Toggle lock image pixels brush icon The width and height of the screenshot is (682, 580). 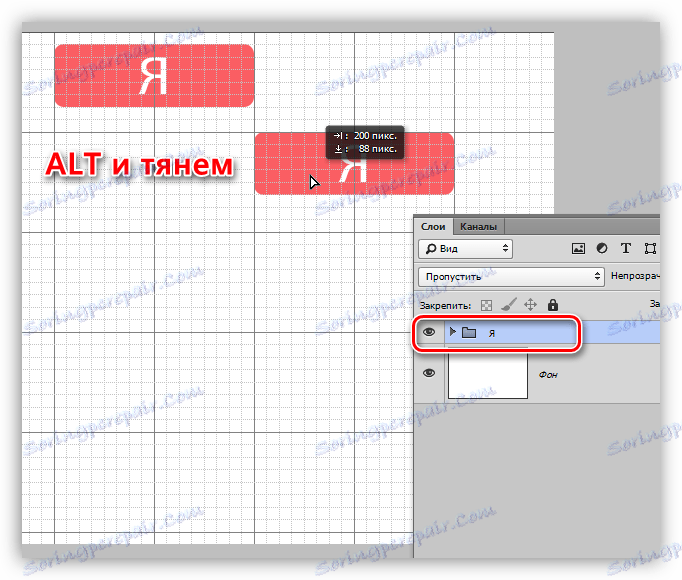[508, 305]
